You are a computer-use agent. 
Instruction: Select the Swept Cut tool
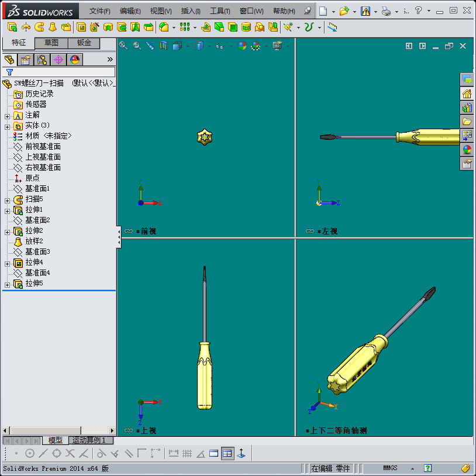(122, 27)
